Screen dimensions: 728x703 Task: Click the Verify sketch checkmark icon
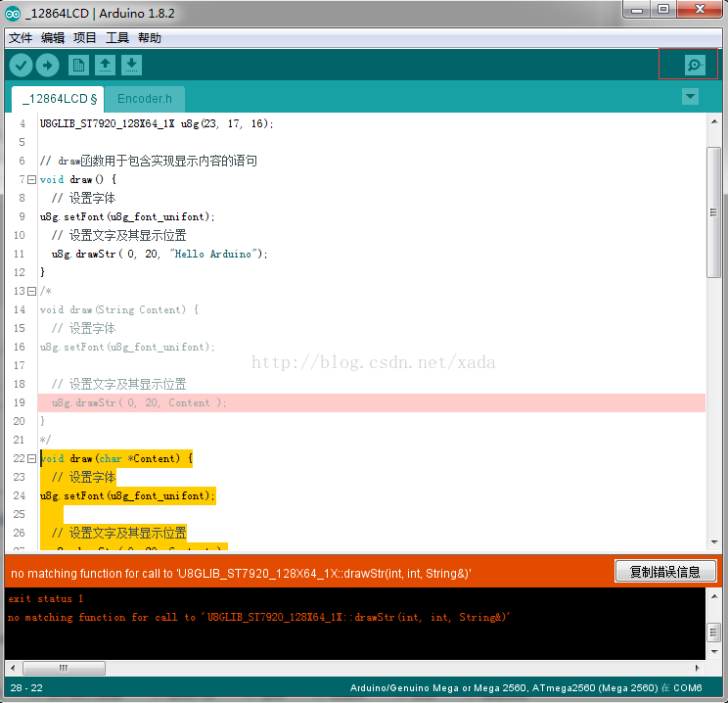point(21,65)
